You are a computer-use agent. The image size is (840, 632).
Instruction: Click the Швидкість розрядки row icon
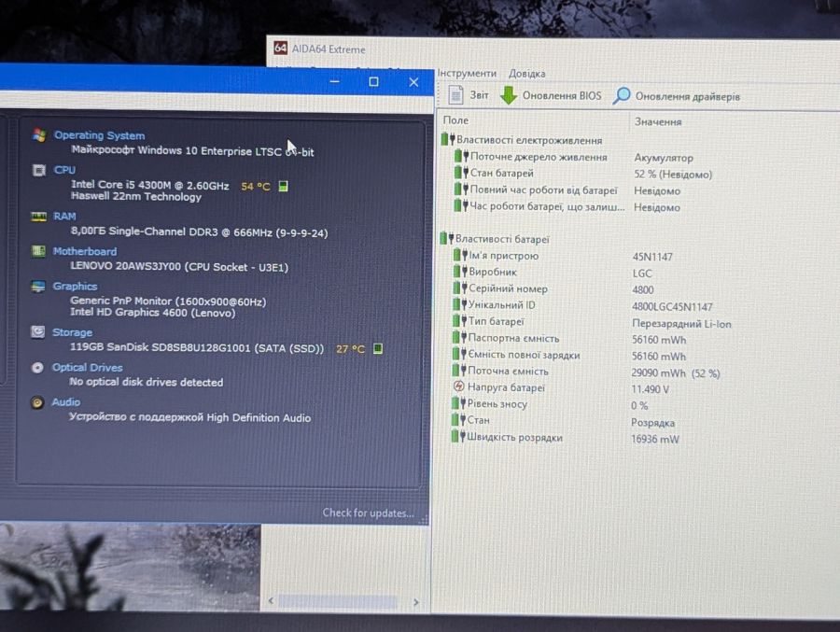pyautogui.click(x=458, y=436)
